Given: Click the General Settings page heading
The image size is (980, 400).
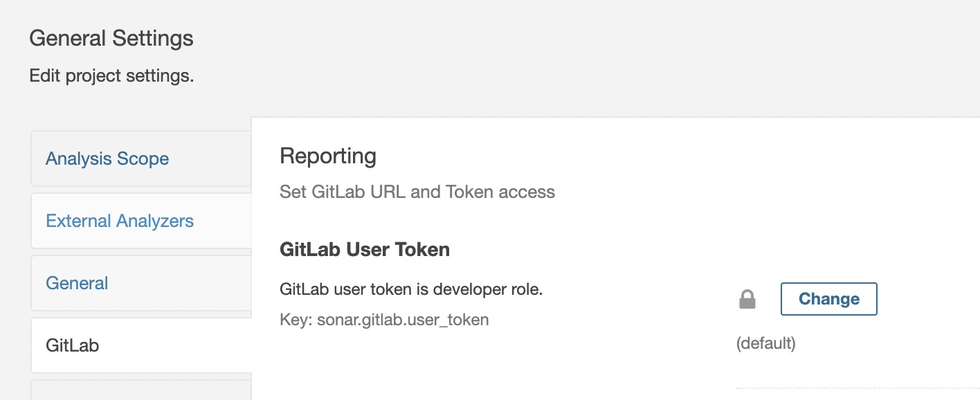Looking at the screenshot, I should point(111,38).
